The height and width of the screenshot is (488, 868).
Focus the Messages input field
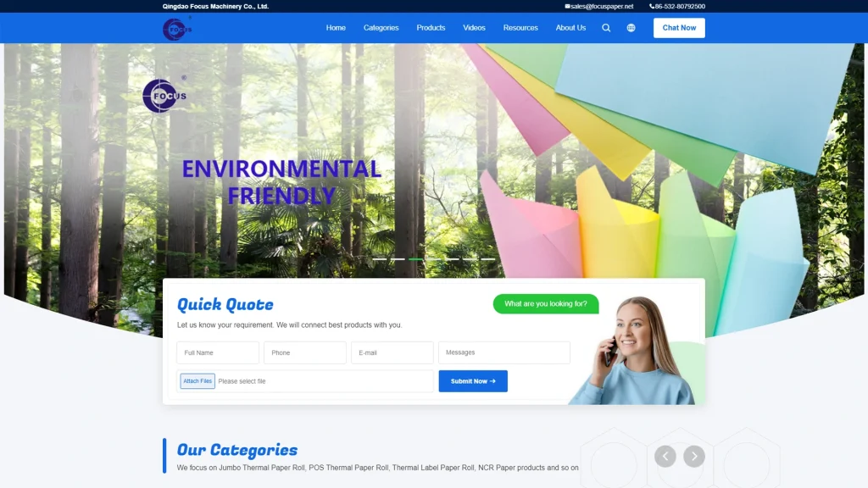click(504, 352)
